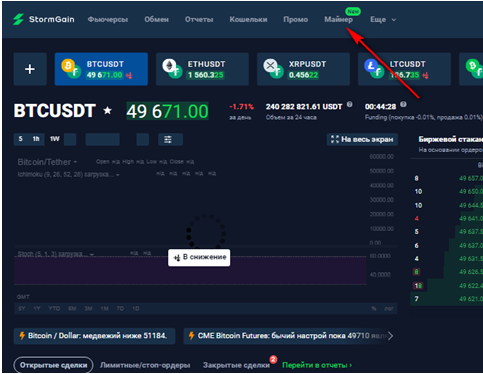
Task: Click the XRPUSDT ripple coin icon
Action: pos(270,66)
